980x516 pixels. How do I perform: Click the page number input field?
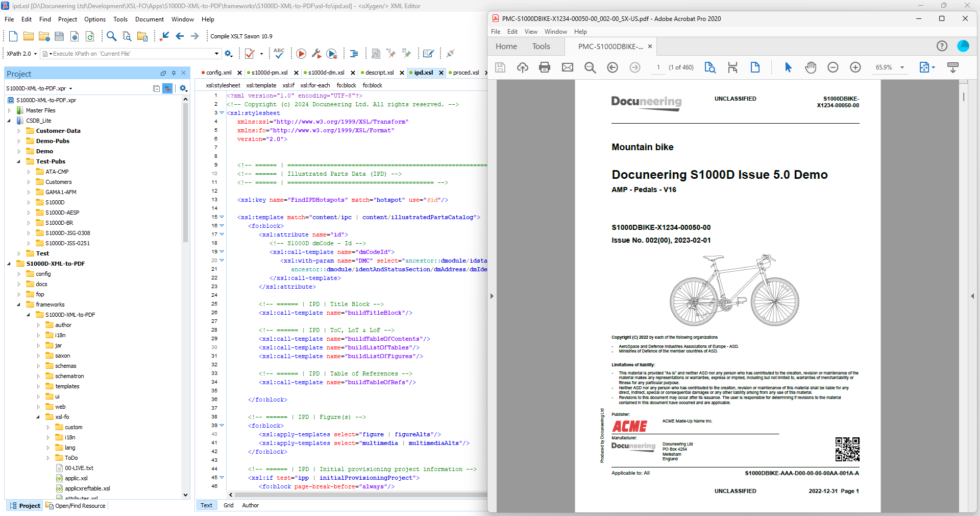pos(658,67)
